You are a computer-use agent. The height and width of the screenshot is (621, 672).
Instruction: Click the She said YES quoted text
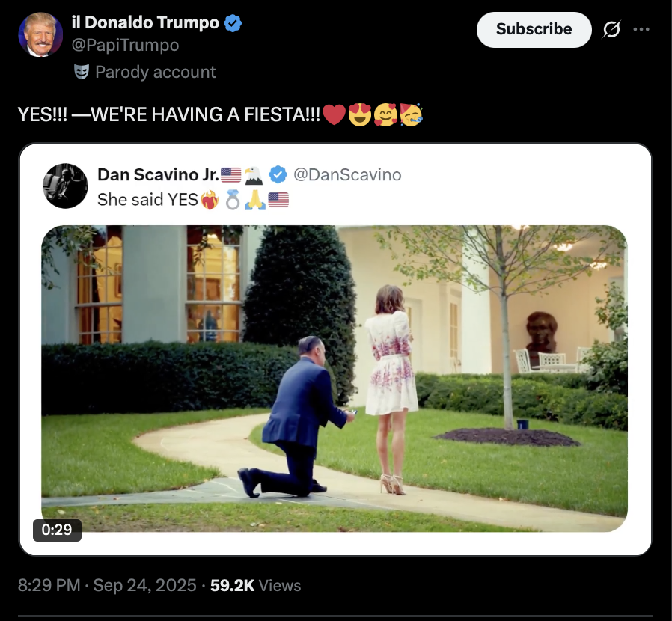(147, 200)
